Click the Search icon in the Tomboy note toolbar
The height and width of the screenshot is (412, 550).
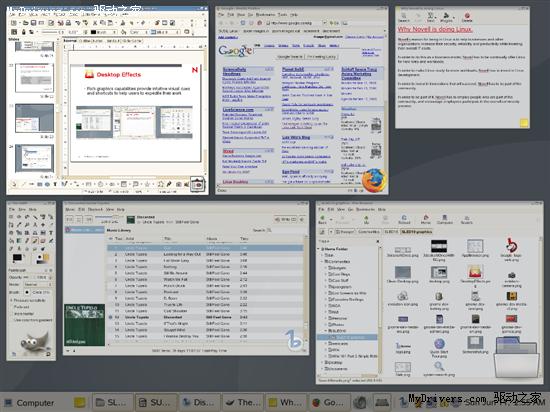point(403,18)
